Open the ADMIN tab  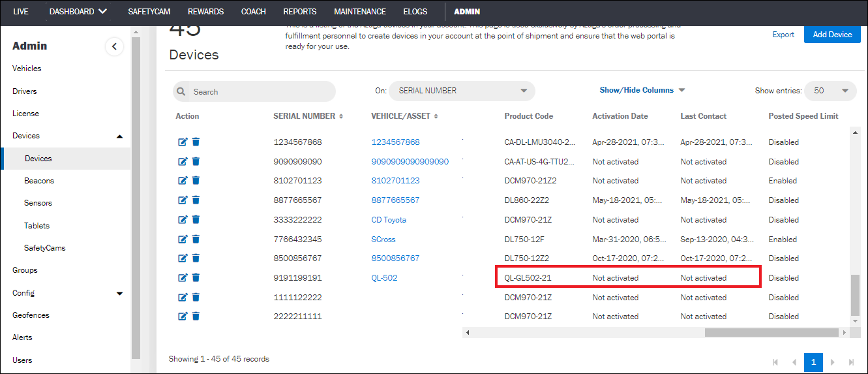point(467,12)
